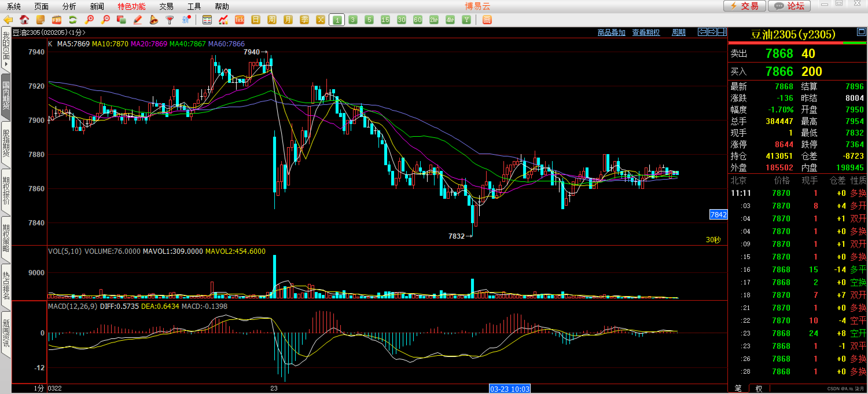Open the 分析 menu
Screen dimensions: 868x394
tap(69, 6)
